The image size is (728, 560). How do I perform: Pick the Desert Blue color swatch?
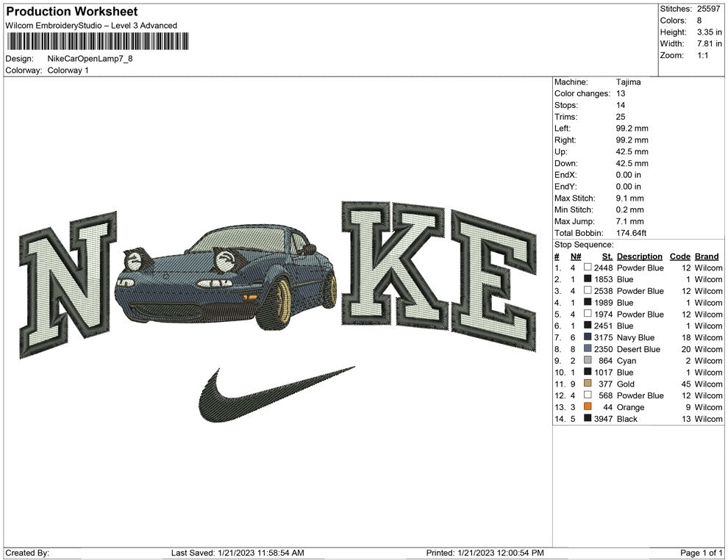588,349
